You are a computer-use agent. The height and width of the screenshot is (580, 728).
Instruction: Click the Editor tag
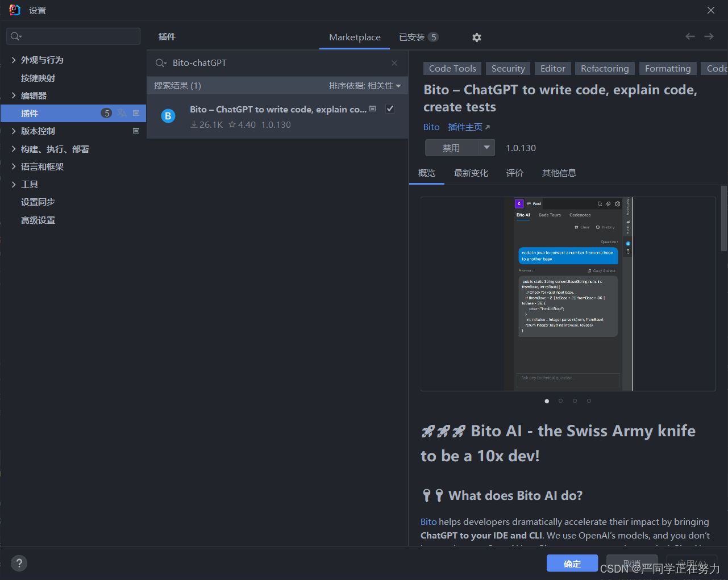click(x=553, y=69)
